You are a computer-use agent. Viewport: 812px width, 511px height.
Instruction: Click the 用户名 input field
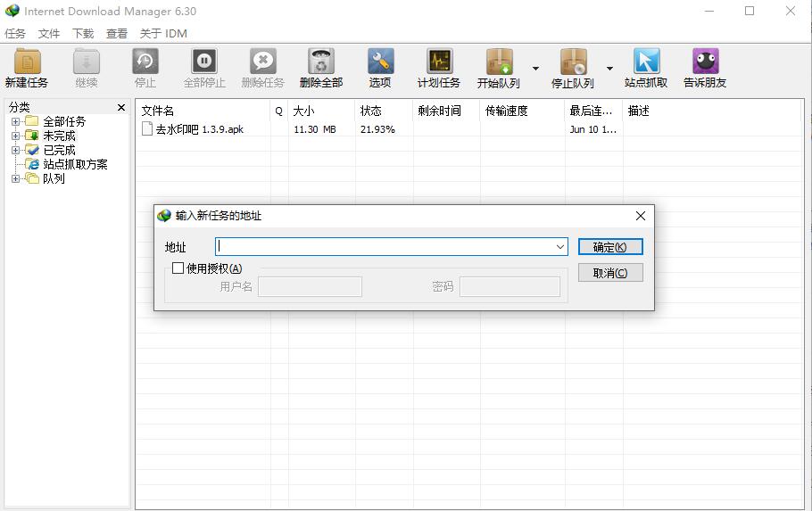[310, 287]
